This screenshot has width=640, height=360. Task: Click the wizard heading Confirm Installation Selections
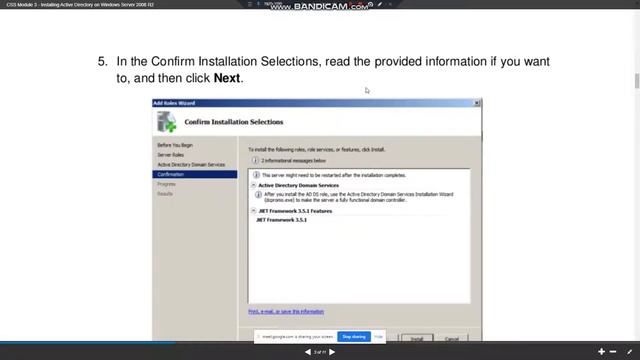coord(234,122)
